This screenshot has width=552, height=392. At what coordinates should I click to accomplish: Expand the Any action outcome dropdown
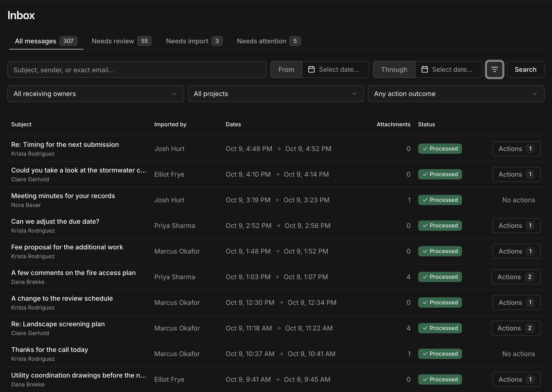[456, 94]
